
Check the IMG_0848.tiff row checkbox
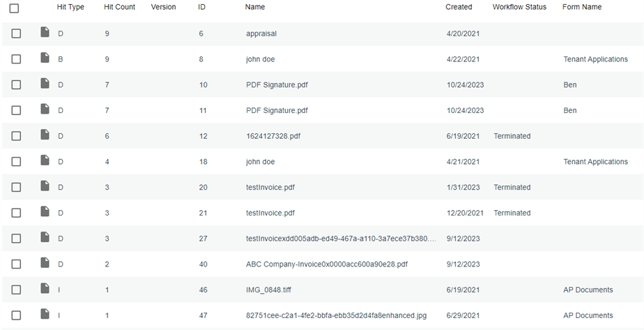click(x=16, y=290)
